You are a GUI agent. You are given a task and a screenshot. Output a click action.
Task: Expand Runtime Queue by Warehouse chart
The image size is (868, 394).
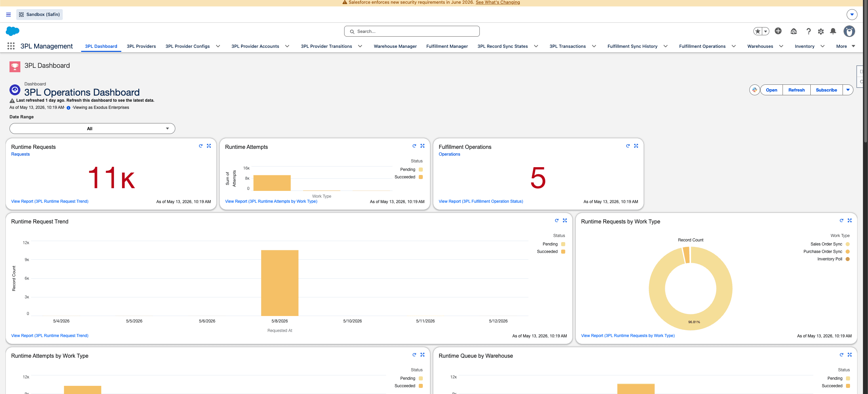[850, 355]
